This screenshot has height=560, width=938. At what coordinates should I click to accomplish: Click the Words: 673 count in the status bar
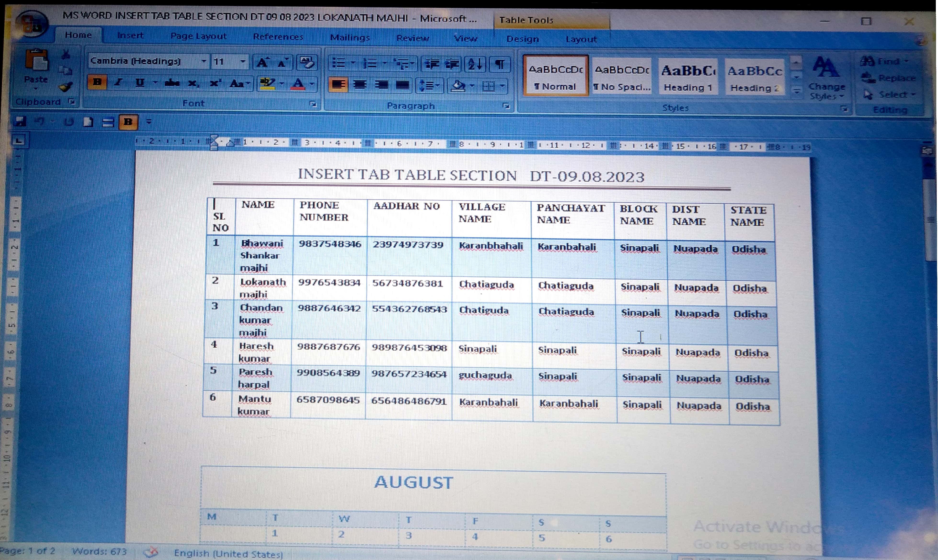(99, 551)
